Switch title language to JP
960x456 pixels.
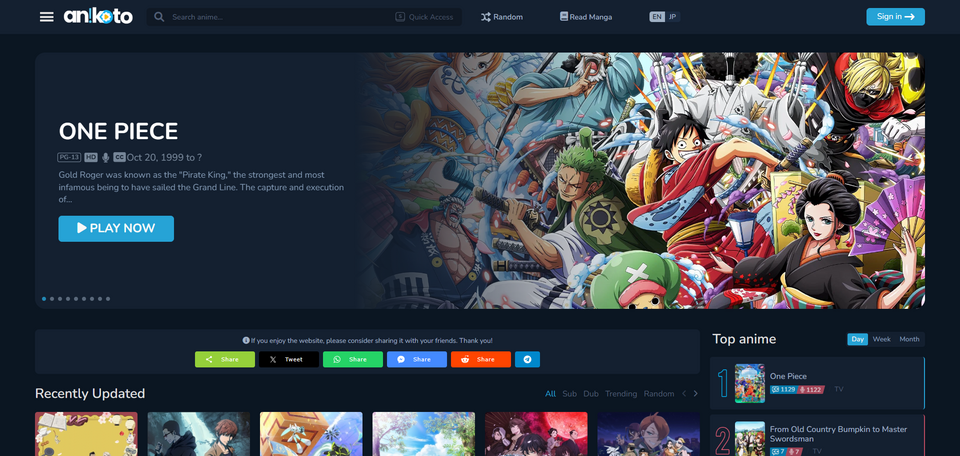coord(672,17)
